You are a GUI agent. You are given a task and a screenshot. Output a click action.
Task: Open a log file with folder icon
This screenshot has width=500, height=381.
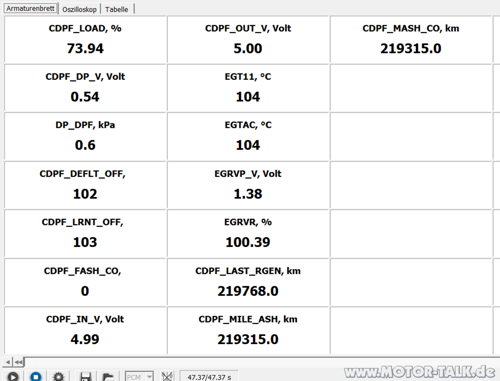click(x=108, y=377)
